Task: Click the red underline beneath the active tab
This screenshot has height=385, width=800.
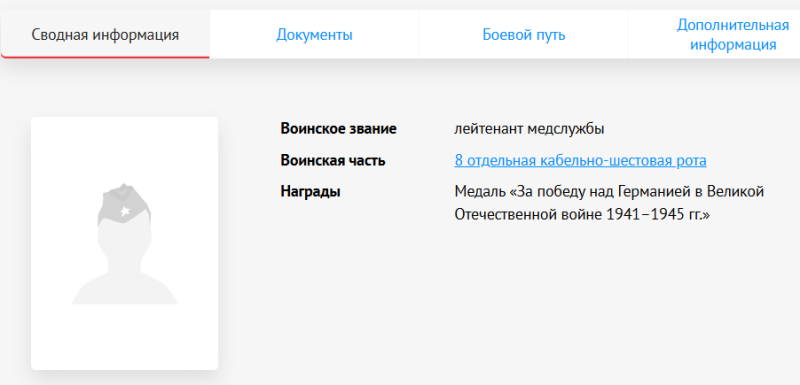Action: (x=105, y=57)
